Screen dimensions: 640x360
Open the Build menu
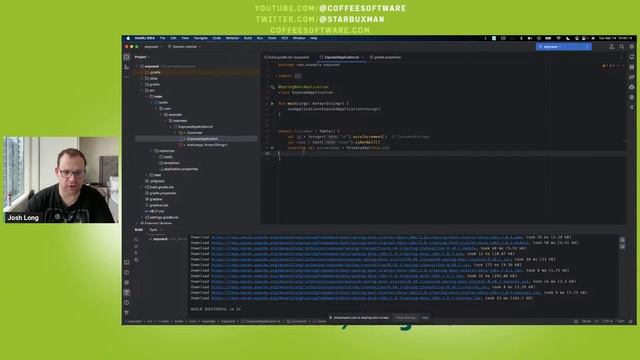248,38
